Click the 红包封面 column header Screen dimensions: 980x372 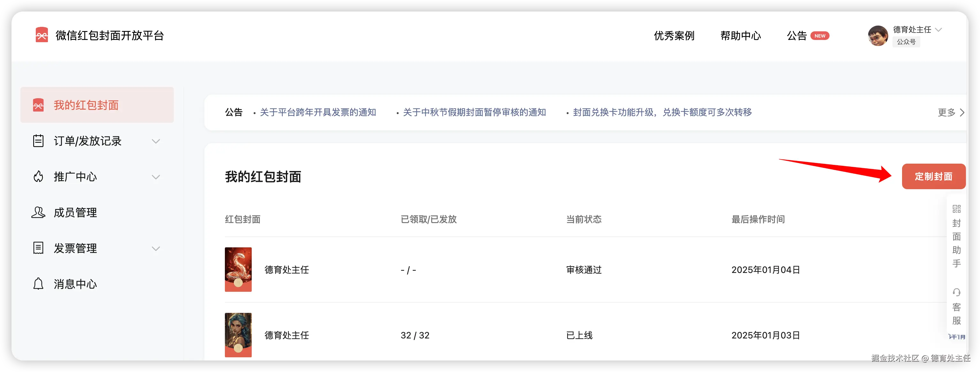point(242,219)
